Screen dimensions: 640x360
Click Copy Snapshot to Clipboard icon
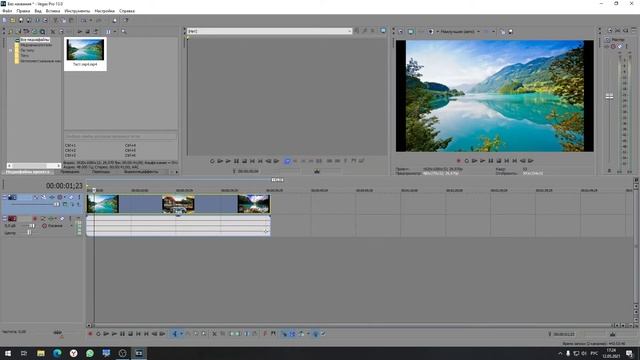click(502, 31)
